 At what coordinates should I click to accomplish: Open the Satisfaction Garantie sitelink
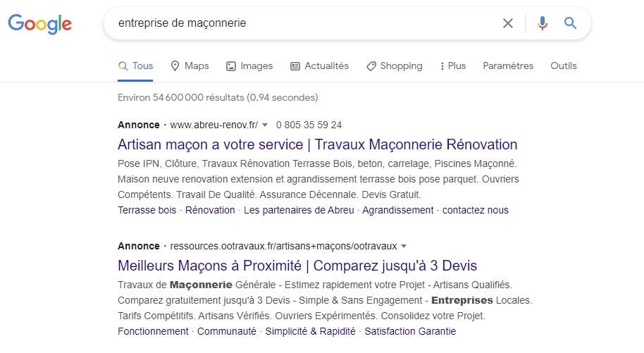[410, 331]
